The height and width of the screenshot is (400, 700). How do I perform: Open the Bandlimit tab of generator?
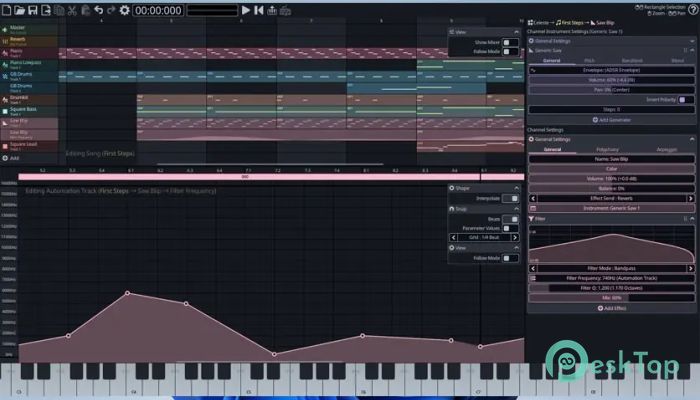(632, 60)
